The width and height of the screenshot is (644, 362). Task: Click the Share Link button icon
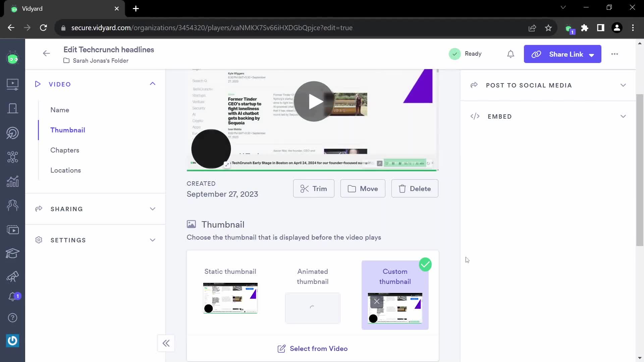coord(536,54)
